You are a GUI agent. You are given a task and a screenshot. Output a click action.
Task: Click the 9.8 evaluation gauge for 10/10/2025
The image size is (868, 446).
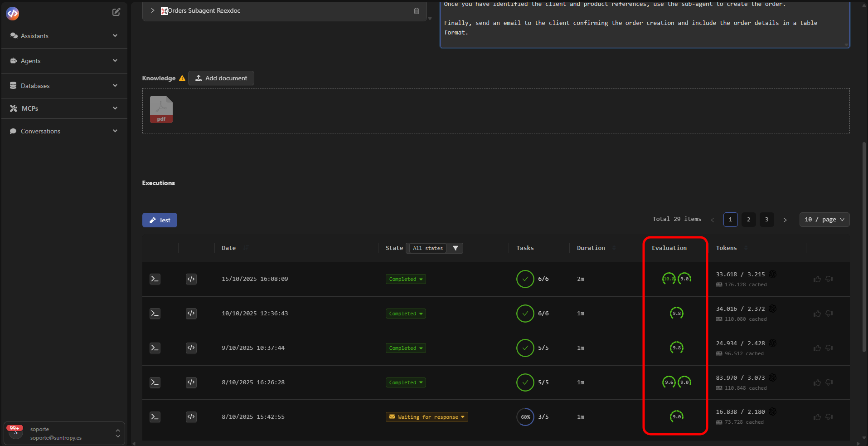pos(677,313)
